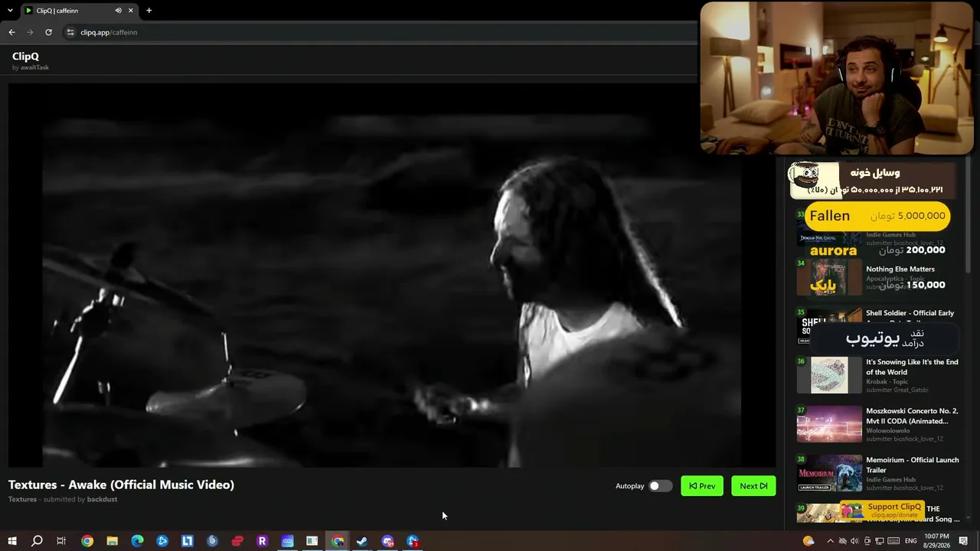This screenshot has height=551, width=980.
Task: Click the music video player area
Action: coord(392,275)
